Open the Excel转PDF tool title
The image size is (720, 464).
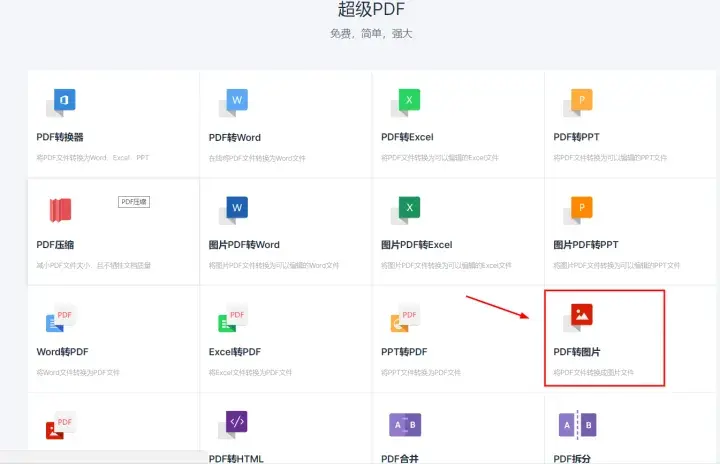coord(235,352)
